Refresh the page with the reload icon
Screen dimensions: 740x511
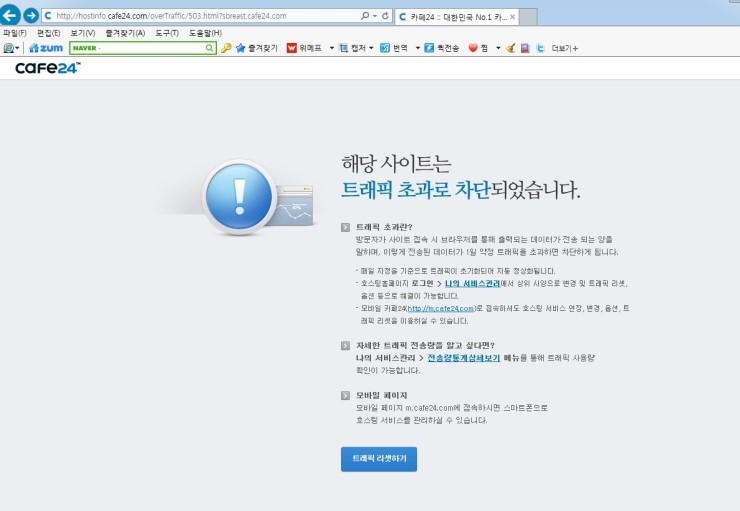click(x=385, y=16)
